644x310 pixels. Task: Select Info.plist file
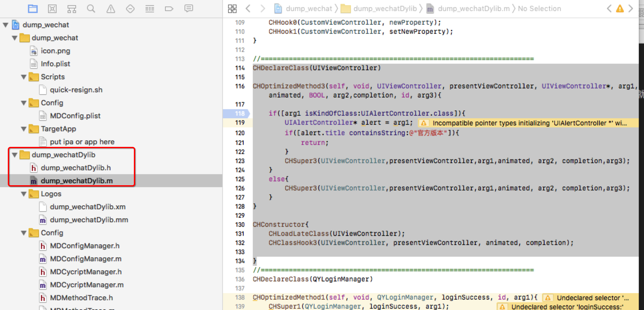(55, 64)
